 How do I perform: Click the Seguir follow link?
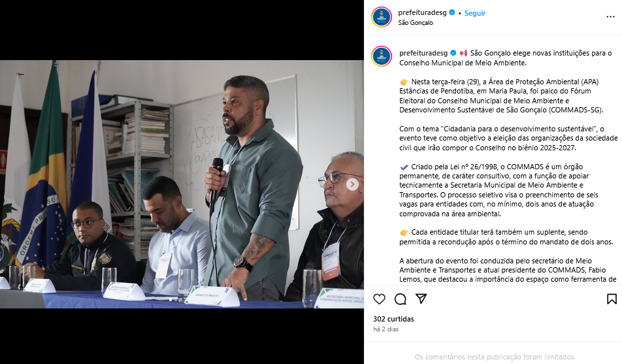[x=475, y=13]
